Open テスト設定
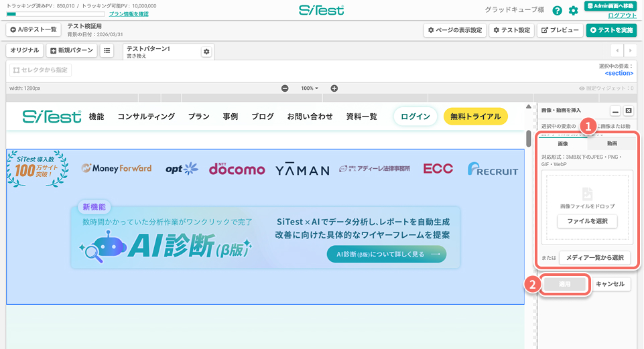The image size is (644, 349). point(512,30)
